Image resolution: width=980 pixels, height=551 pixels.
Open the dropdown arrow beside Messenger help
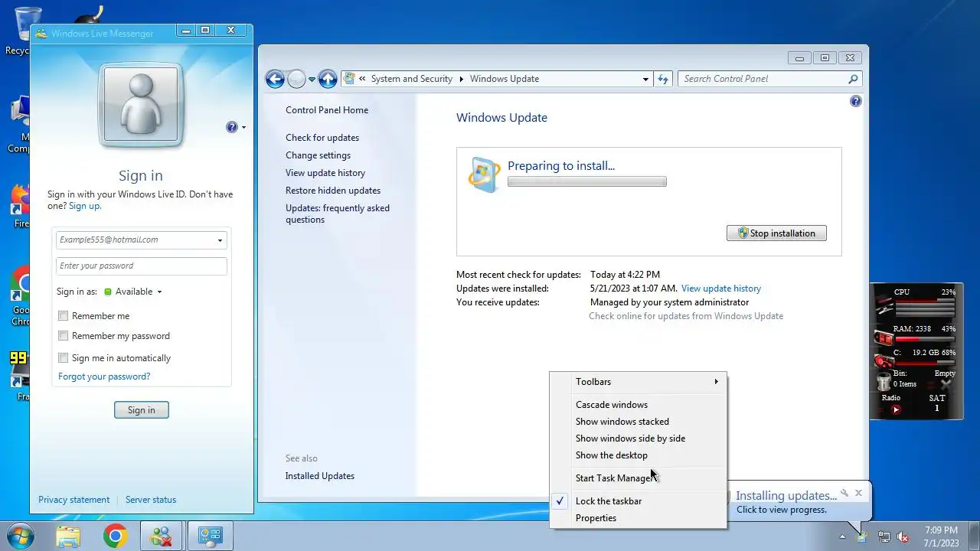[x=243, y=127]
